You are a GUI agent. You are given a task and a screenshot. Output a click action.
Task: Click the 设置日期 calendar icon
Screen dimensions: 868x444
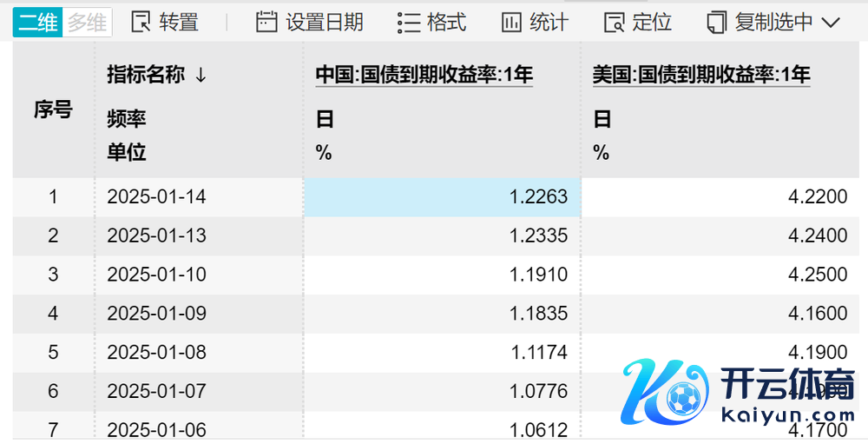tap(266, 22)
